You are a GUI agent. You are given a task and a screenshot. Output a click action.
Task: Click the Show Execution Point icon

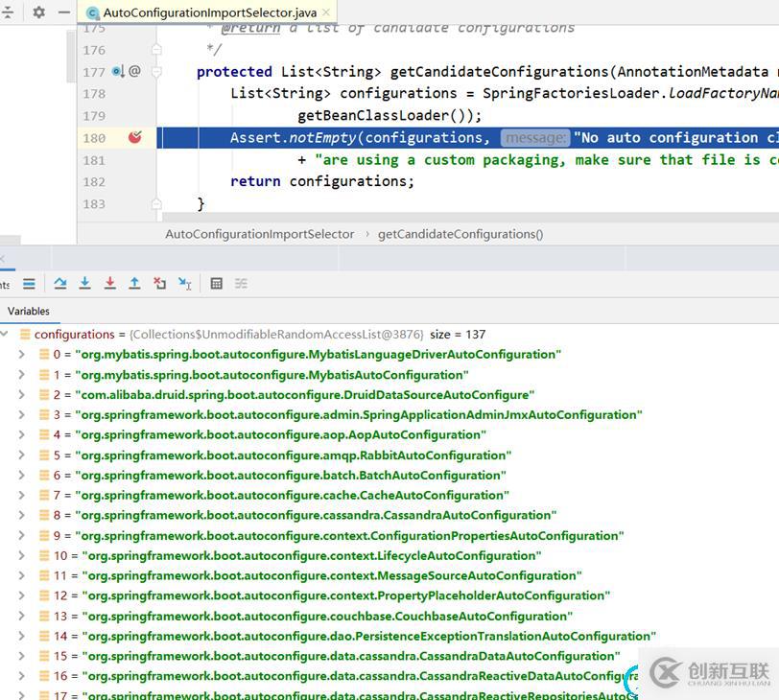(x=29, y=283)
